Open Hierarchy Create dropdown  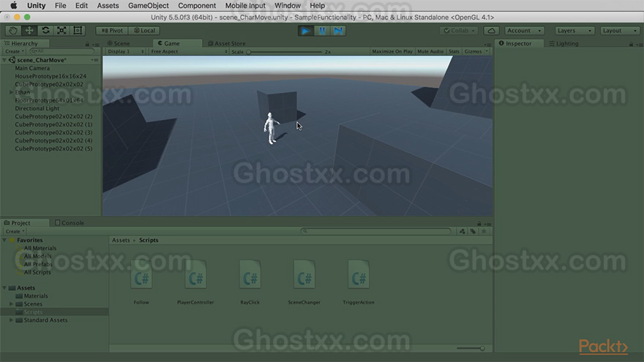pos(15,51)
